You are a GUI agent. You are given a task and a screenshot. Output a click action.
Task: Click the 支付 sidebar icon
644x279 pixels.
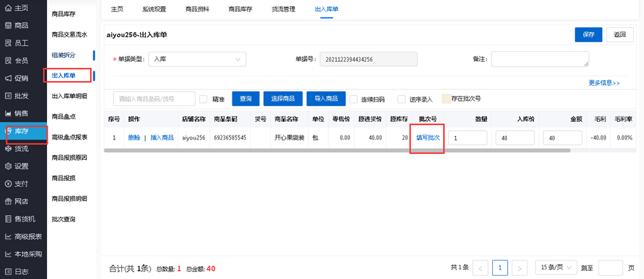click(8, 184)
